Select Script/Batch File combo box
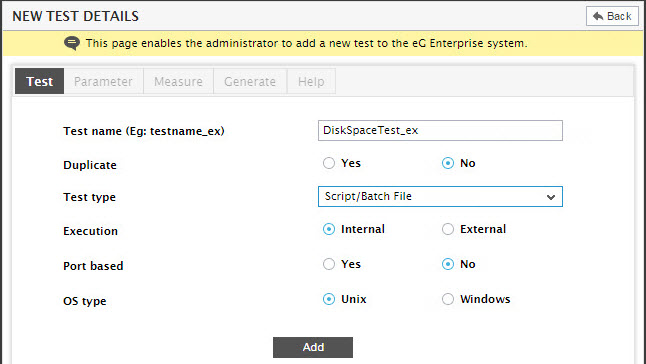Screen dimensions: 646x364 (x=440, y=196)
